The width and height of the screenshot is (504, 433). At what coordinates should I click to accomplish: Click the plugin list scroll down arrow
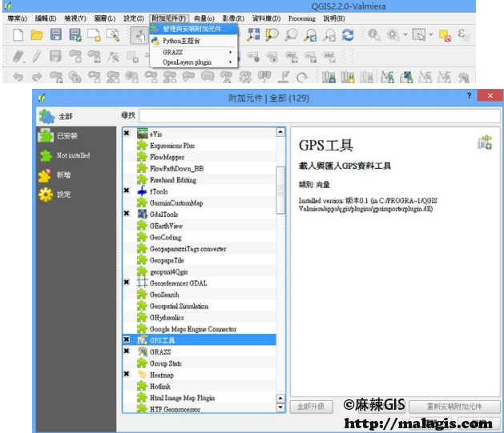tap(280, 407)
